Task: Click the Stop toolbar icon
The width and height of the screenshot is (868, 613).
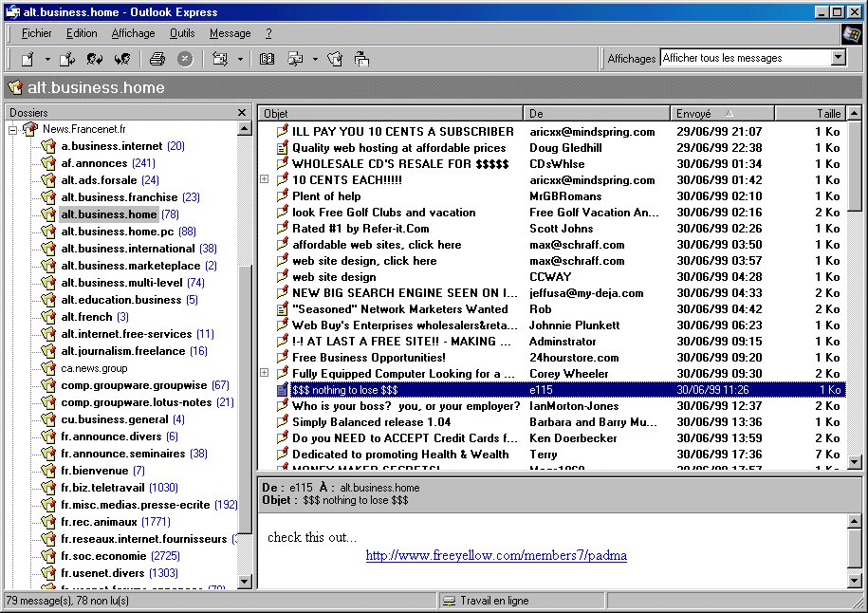Action: [185, 59]
